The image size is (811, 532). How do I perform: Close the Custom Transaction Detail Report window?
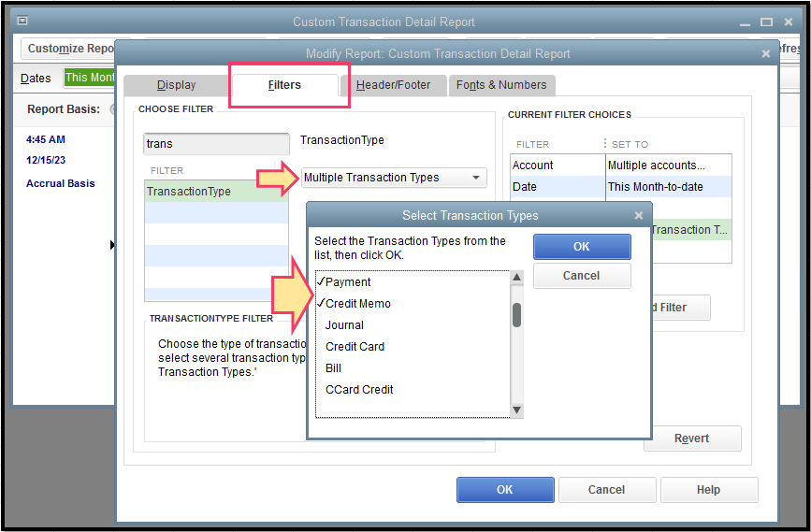(789, 22)
